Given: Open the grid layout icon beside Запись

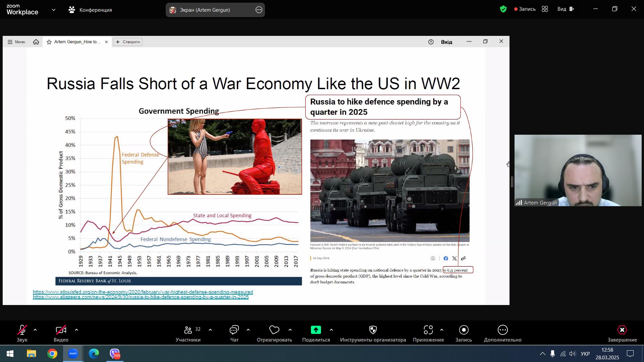Looking at the screenshot, I should pos(545,9).
